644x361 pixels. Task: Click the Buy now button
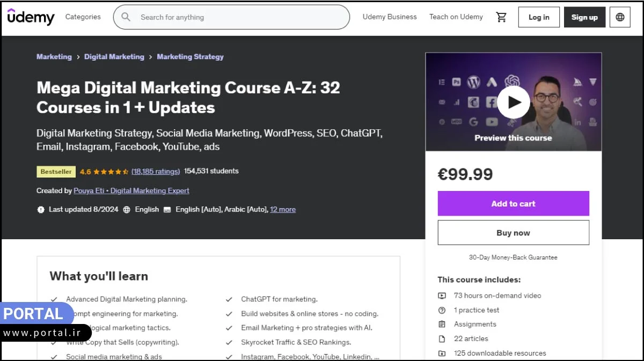click(x=513, y=232)
